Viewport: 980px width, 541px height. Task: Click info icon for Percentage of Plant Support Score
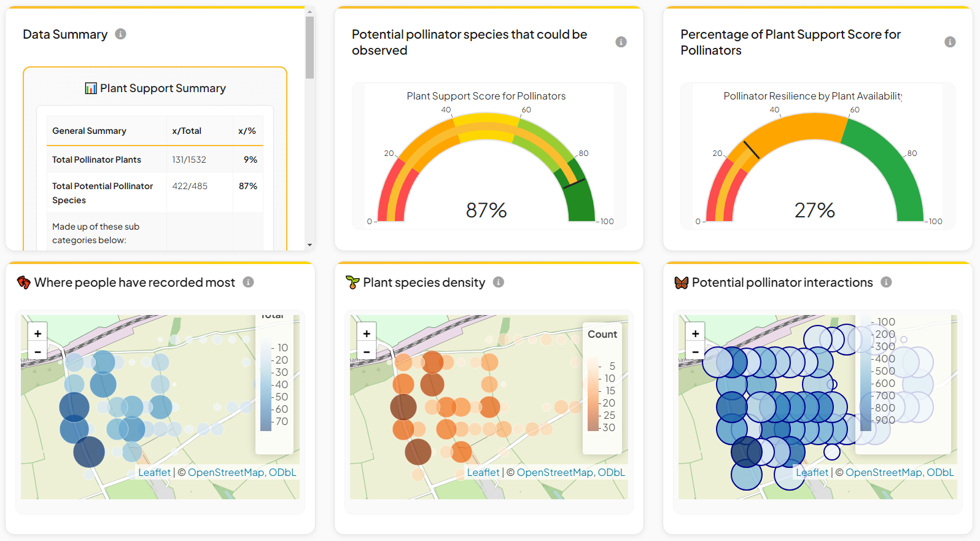[950, 42]
